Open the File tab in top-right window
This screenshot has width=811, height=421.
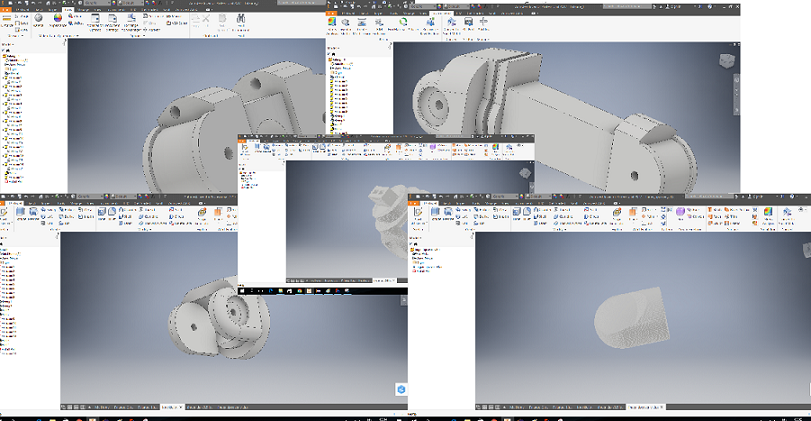pyautogui.click(x=332, y=13)
